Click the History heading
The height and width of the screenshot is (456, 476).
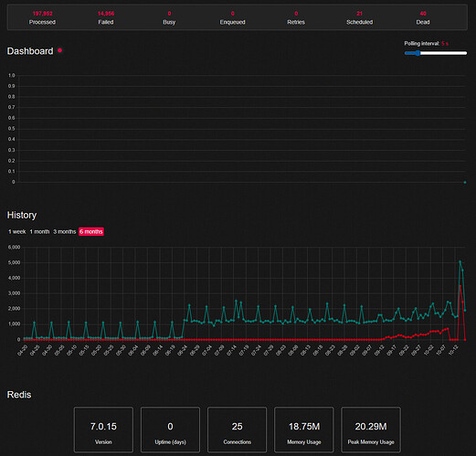[x=22, y=215]
